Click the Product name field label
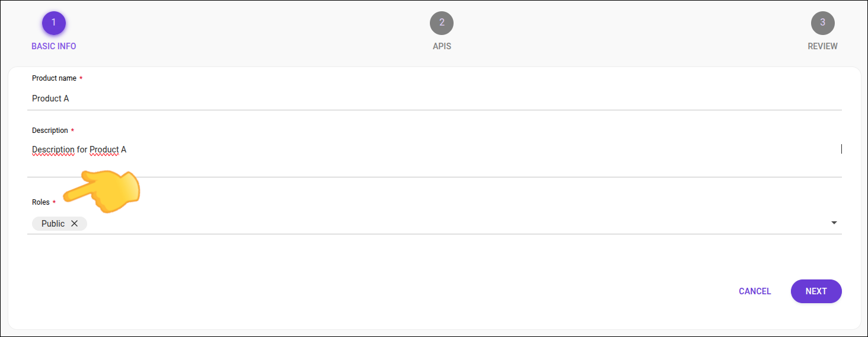 [54, 78]
